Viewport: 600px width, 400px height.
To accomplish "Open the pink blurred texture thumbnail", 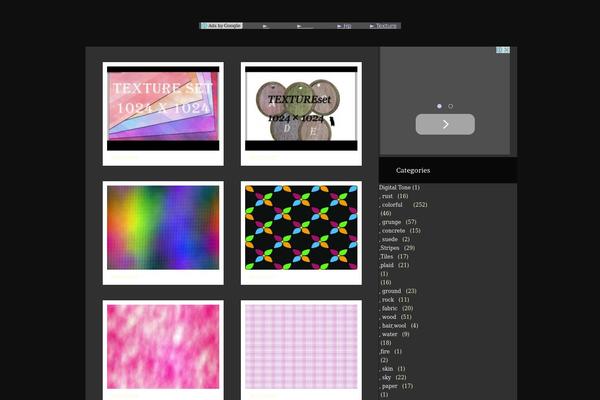I will pyautogui.click(x=163, y=346).
